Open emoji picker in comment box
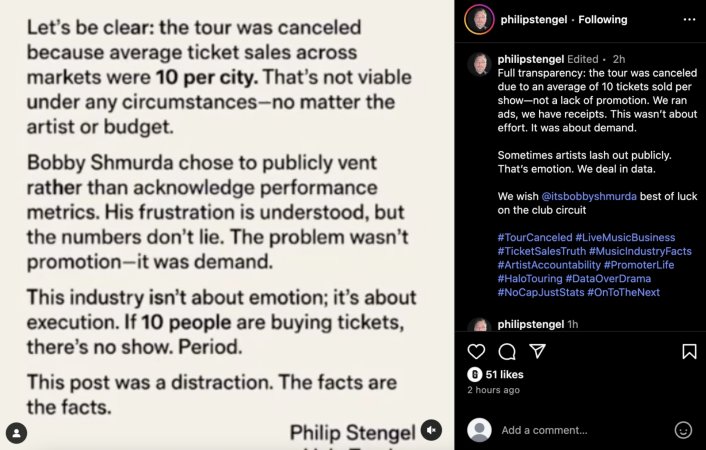This screenshot has height=450, width=706. pos(683,430)
